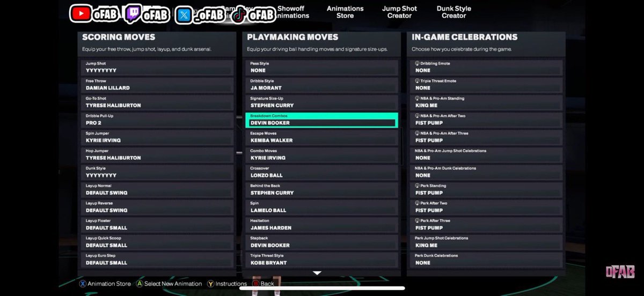
Task: Select Signature Size-Up Stephen Curry slot
Action: pyautogui.click(x=322, y=102)
